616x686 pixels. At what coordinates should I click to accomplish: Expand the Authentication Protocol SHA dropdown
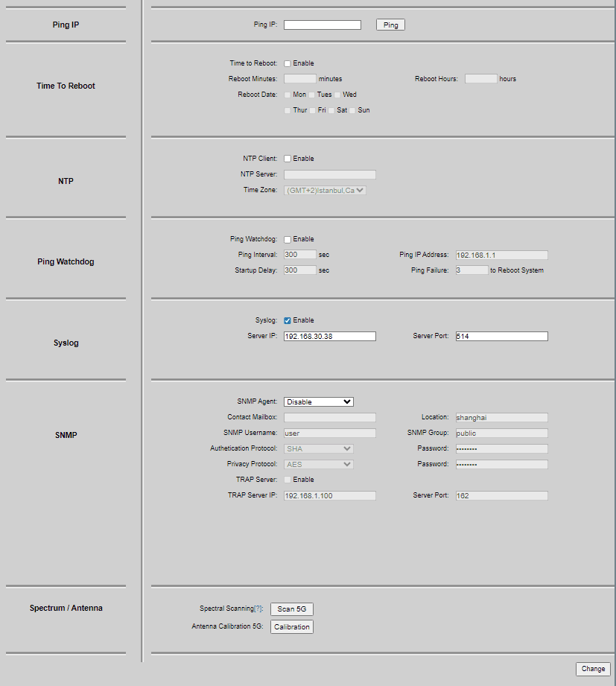[x=318, y=448]
